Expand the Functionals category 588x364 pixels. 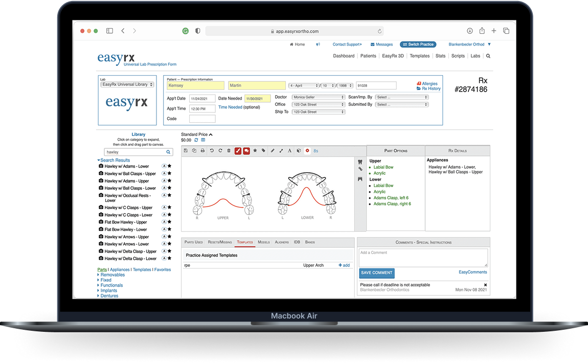pyautogui.click(x=110, y=285)
